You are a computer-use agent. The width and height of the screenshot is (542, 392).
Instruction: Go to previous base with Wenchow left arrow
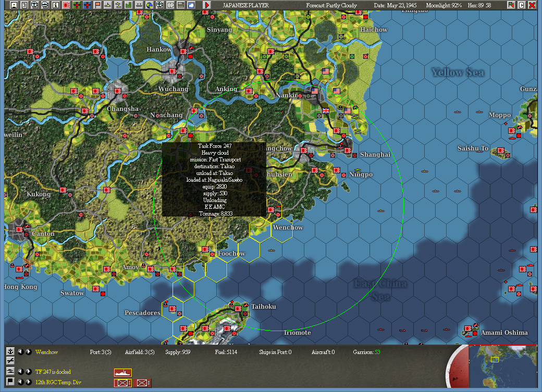(x=21, y=352)
